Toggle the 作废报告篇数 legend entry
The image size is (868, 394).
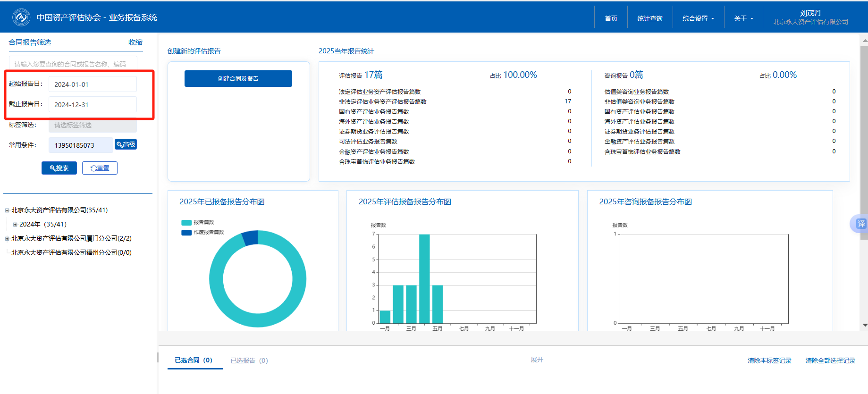[203, 232]
